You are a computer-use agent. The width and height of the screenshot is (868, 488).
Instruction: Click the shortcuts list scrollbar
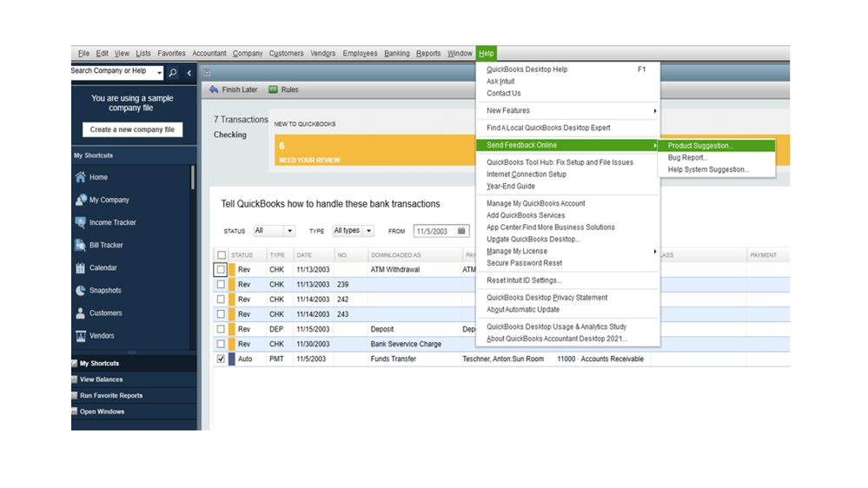pyautogui.click(x=192, y=177)
